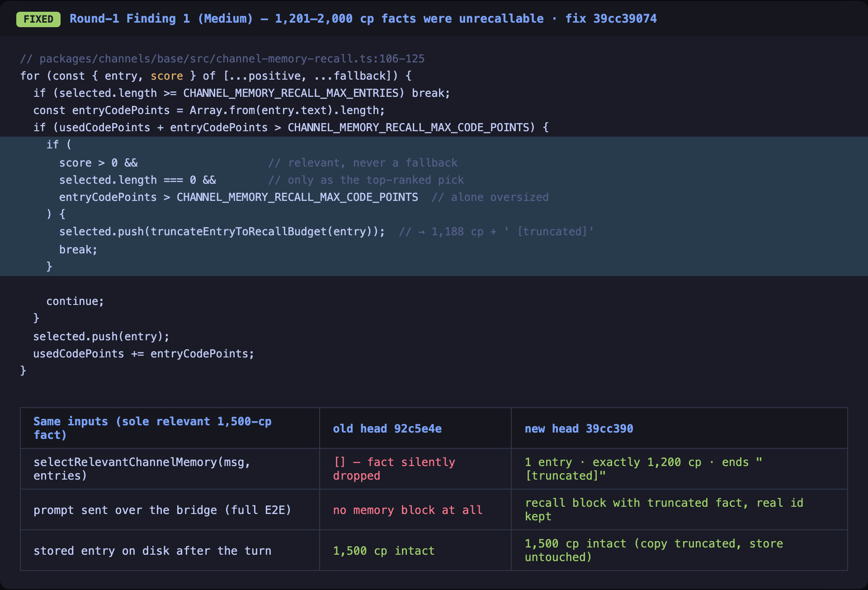Click the green FIXED badge
The width and height of the screenshot is (868, 590).
(x=38, y=19)
